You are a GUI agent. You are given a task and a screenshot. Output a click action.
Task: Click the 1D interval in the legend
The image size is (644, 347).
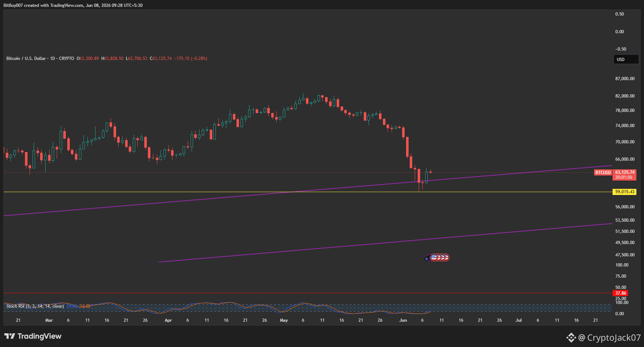pyautogui.click(x=52, y=58)
